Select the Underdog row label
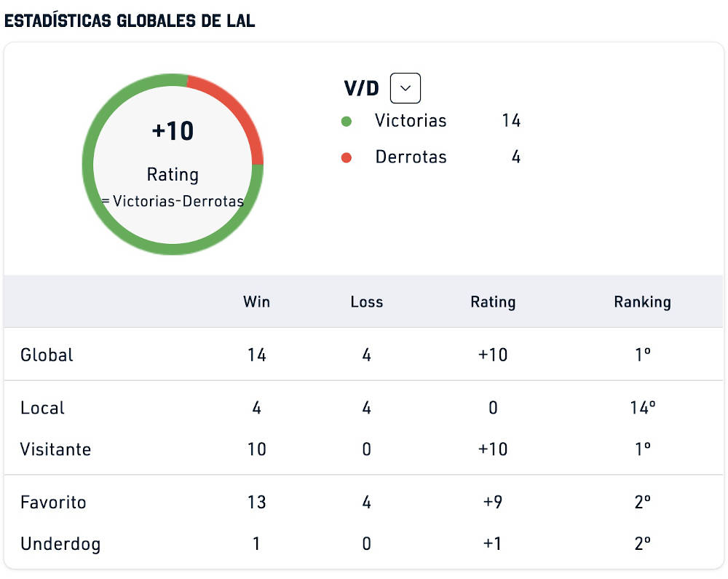 tap(60, 544)
